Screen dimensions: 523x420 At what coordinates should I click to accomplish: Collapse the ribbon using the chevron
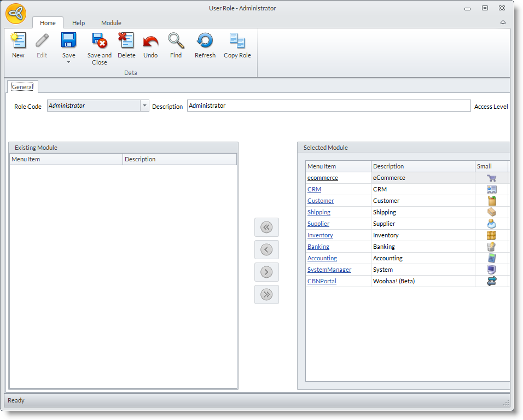502,22
